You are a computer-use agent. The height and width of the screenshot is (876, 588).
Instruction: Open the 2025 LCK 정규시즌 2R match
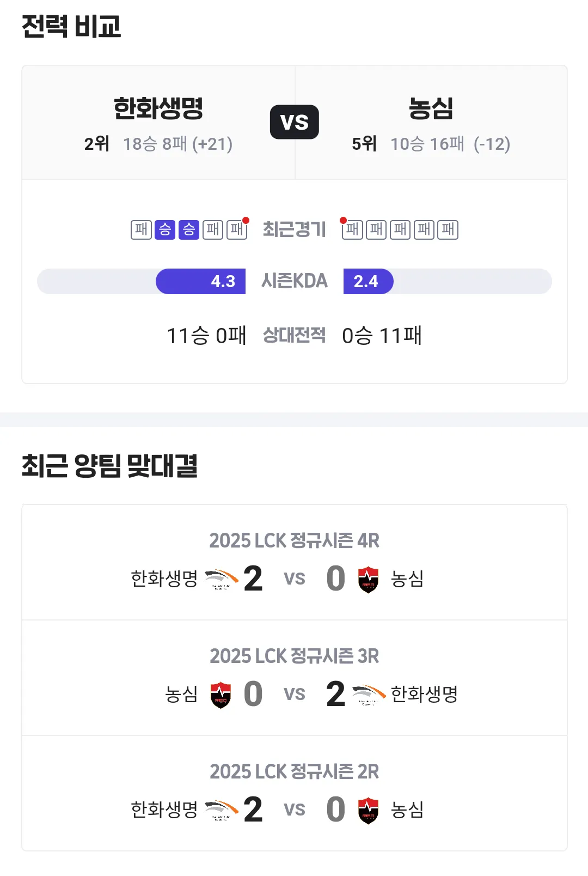coord(295,793)
